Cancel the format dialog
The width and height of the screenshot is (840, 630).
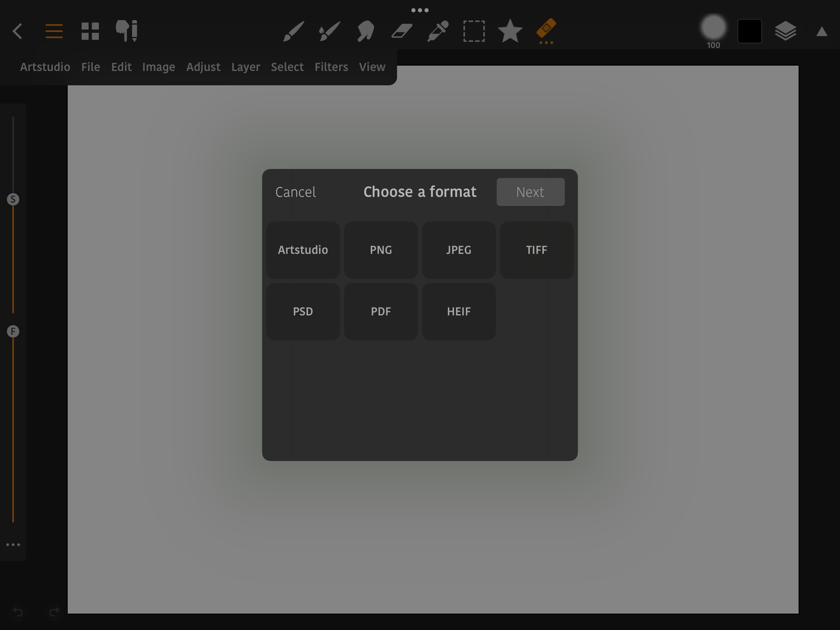295,192
